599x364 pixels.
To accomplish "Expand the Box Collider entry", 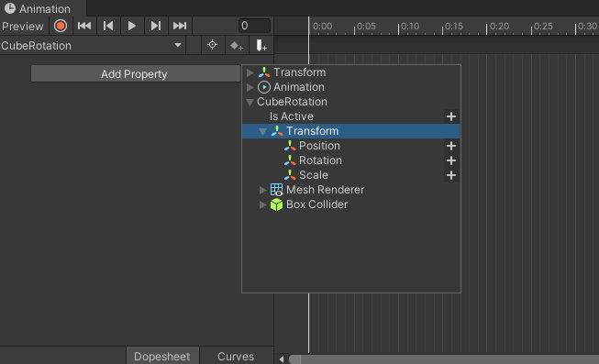I will point(262,204).
